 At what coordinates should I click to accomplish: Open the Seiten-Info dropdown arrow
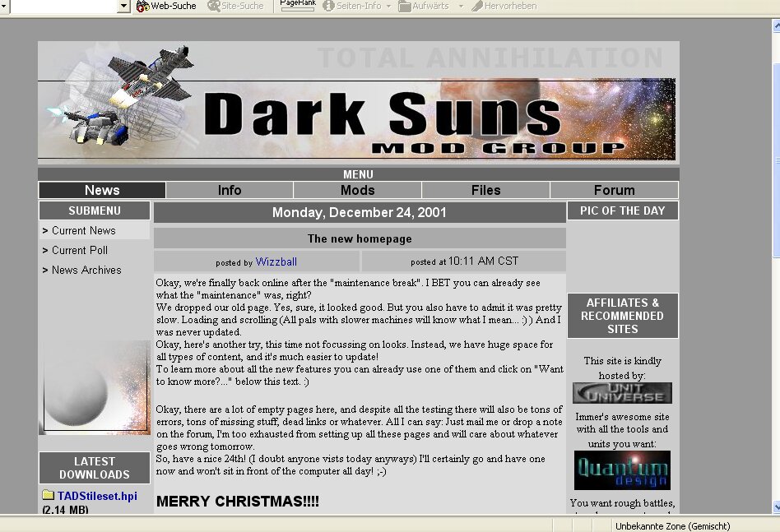point(388,6)
